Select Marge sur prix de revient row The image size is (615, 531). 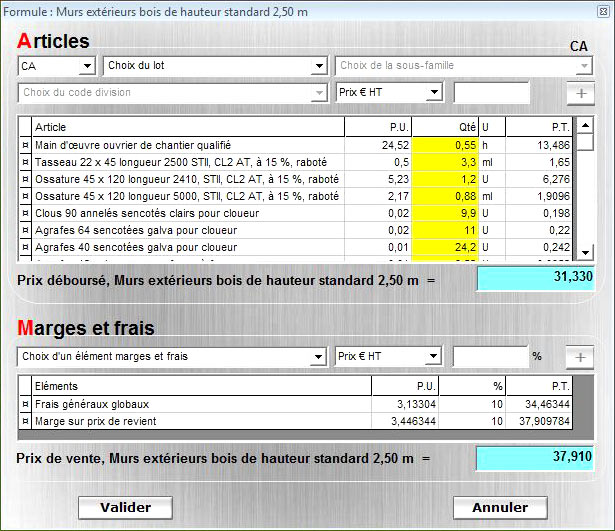296,421
